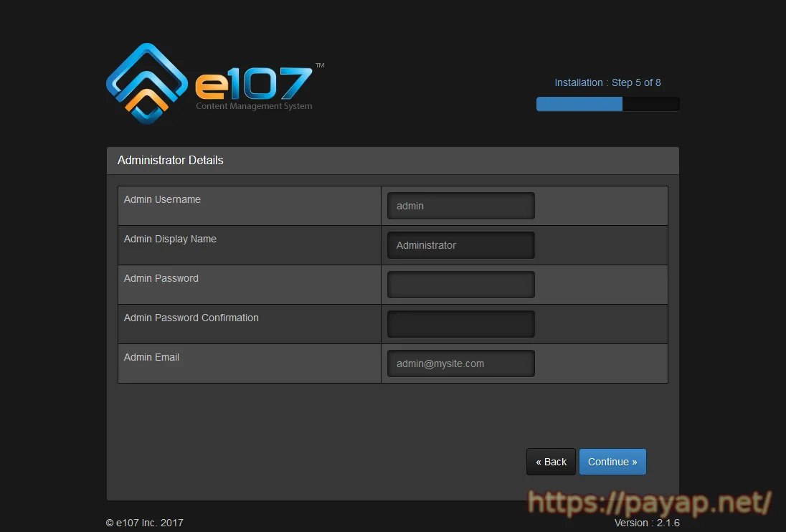The height and width of the screenshot is (532, 786).
Task: Select the Admin Password input box
Action: [460, 285]
